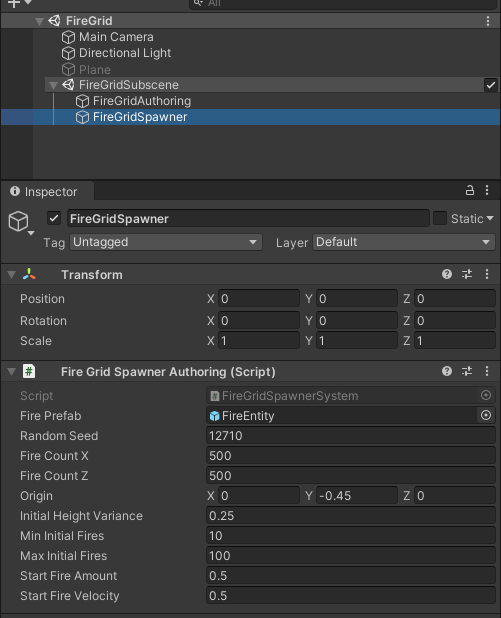
Task: Click the Position Z field
Action: tap(455, 299)
